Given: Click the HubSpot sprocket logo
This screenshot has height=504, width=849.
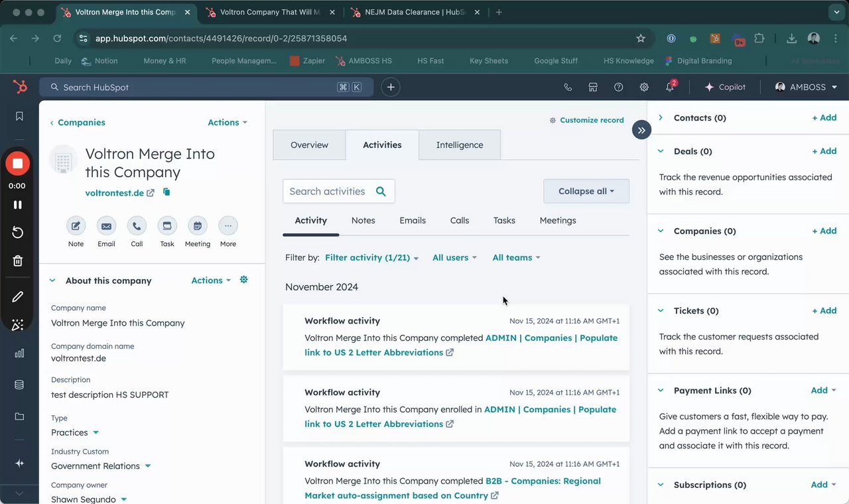Looking at the screenshot, I should pos(19,87).
